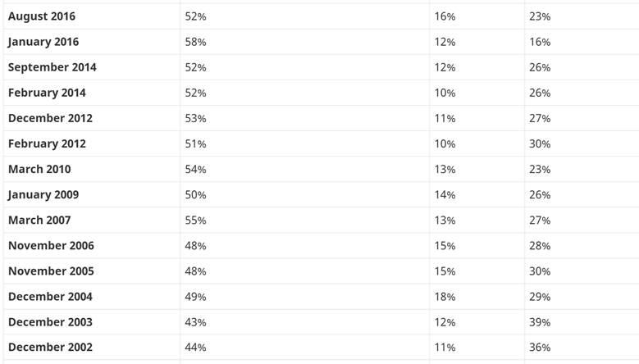Select the February 2012 row header
639x364 pixels.
click(47, 143)
